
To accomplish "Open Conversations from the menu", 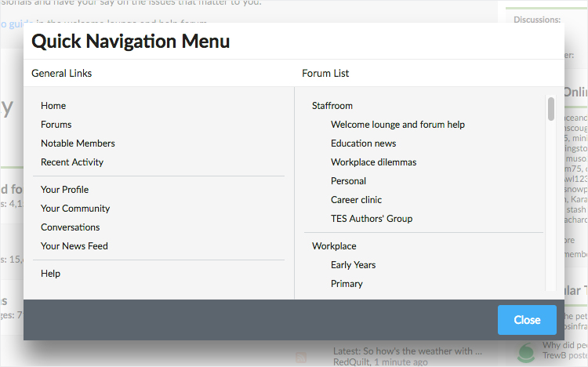I will (70, 227).
